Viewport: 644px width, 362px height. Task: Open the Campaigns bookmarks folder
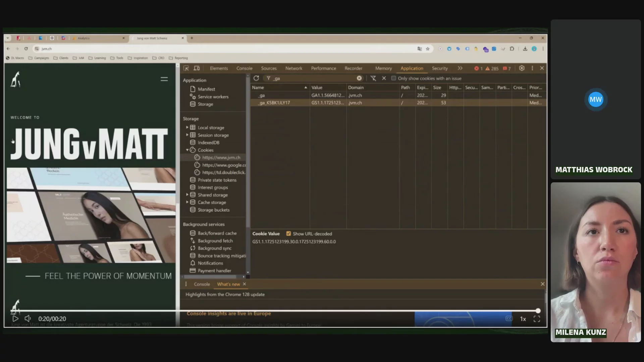coord(39,58)
